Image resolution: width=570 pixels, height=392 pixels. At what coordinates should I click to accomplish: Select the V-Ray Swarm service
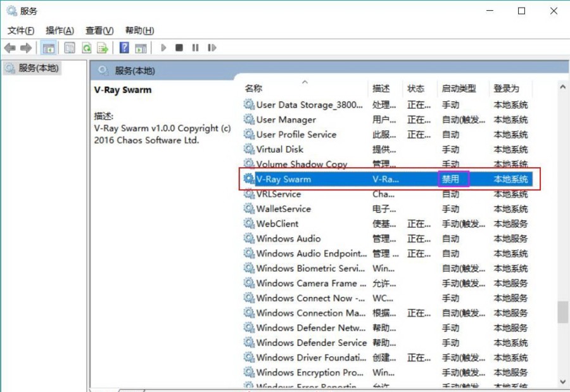(x=388, y=179)
